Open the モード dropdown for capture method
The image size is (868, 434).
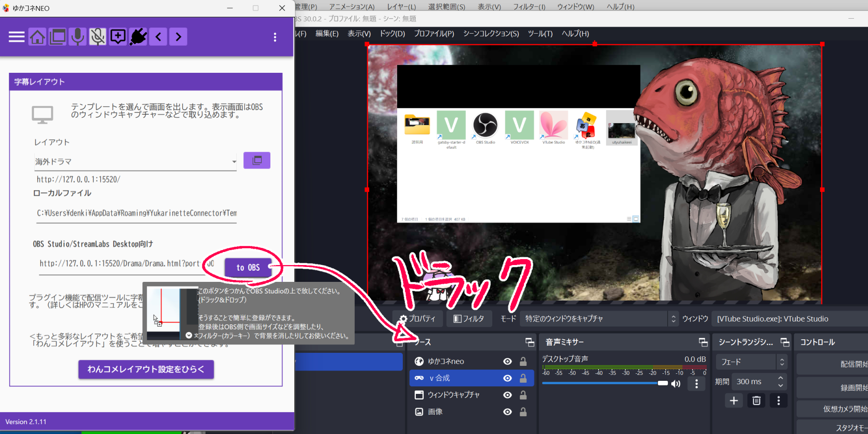tap(600, 319)
